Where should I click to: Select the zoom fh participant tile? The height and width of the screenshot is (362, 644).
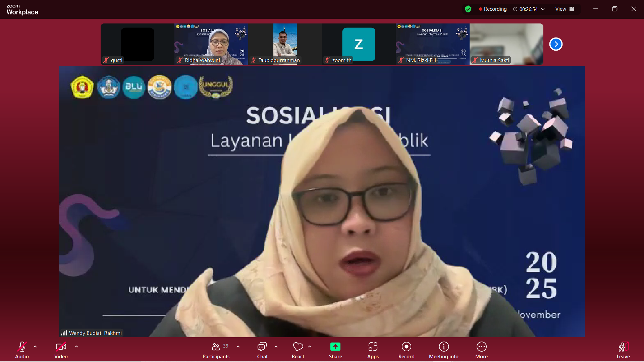click(x=359, y=44)
